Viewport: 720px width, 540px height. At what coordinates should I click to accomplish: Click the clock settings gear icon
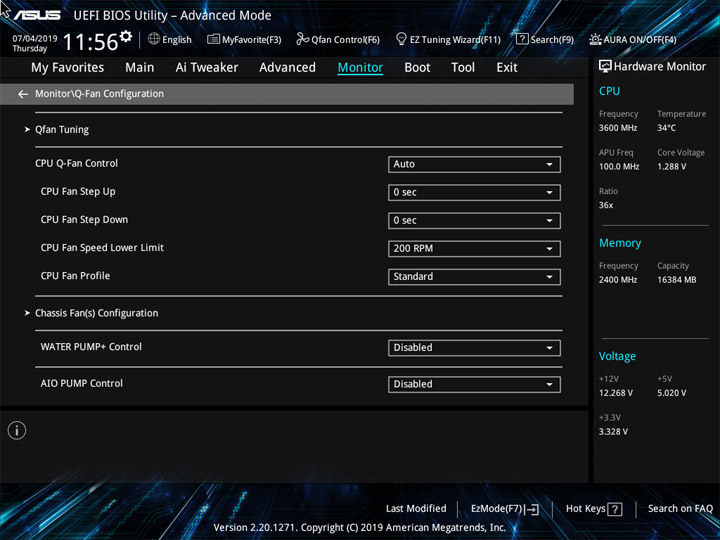[126, 36]
